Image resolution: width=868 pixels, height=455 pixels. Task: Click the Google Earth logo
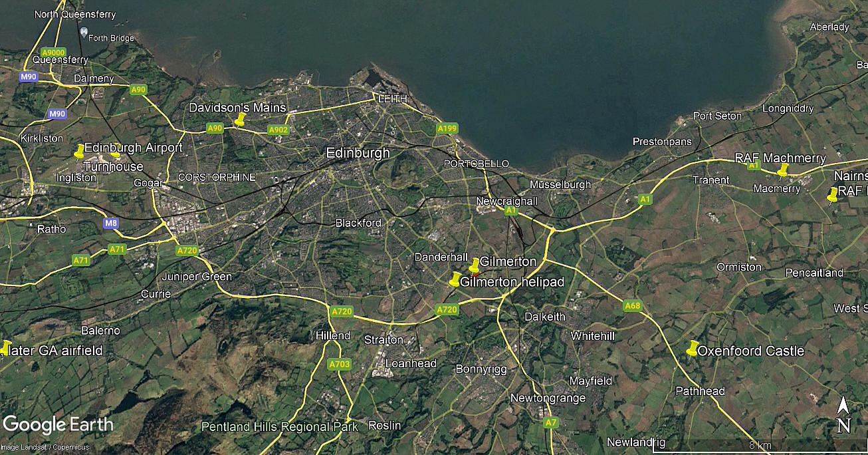[x=58, y=424]
